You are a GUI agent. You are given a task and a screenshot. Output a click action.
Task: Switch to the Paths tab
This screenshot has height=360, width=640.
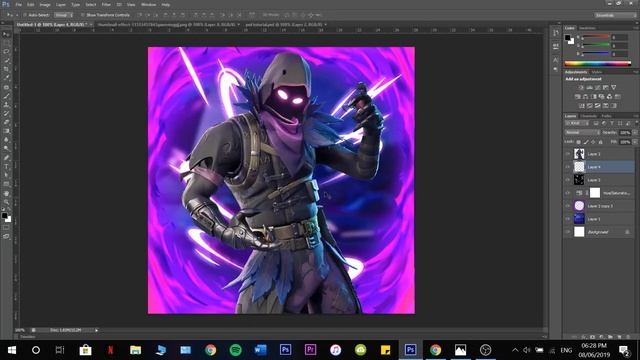[606, 116]
